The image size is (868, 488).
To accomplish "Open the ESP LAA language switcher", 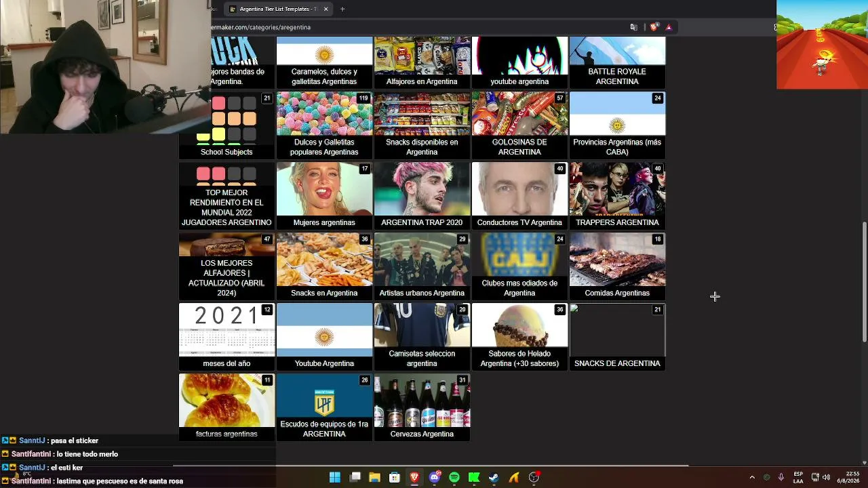I will point(798,477).
